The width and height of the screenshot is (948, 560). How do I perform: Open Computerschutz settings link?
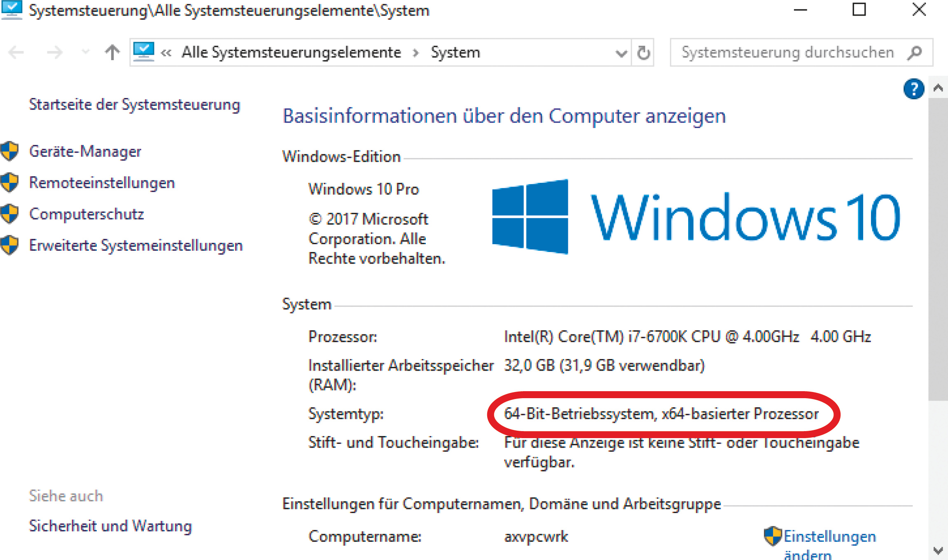tap(86, 214)
